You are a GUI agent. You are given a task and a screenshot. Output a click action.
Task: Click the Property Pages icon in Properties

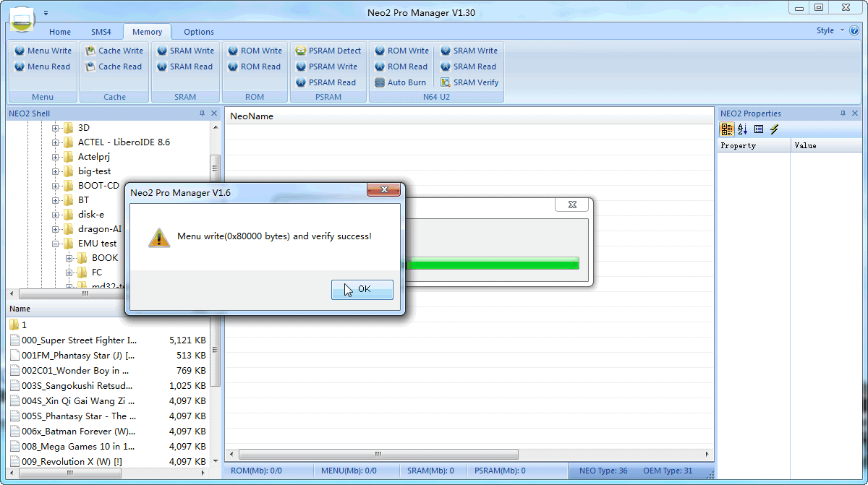(759, 129)
